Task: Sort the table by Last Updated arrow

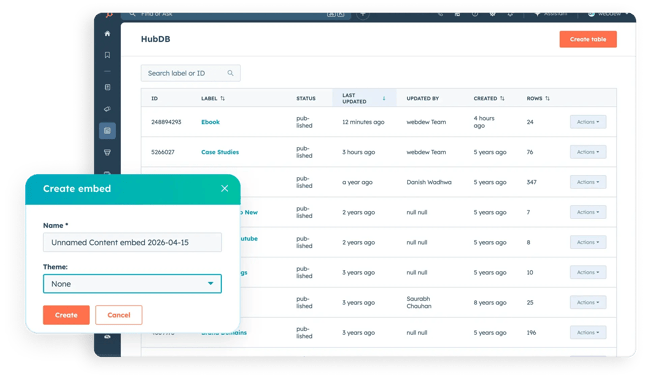Action: click(x=384, y=98)
